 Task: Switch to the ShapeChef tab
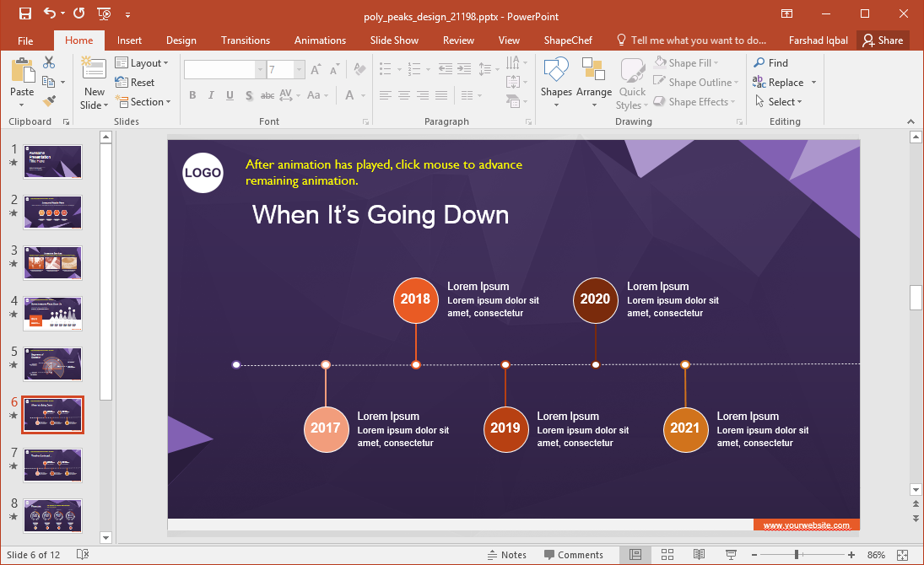click(567, 40)
